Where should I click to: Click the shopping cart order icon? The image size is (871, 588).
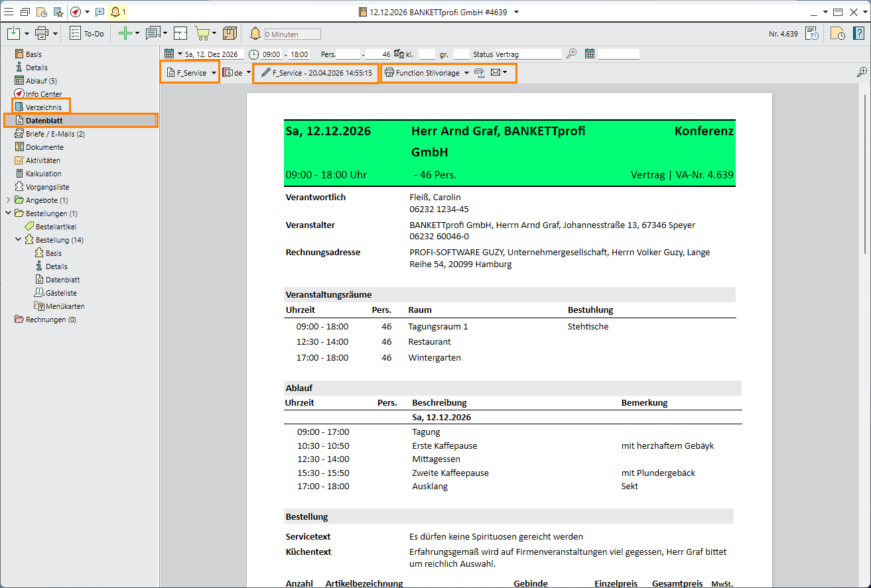[202, 33]
